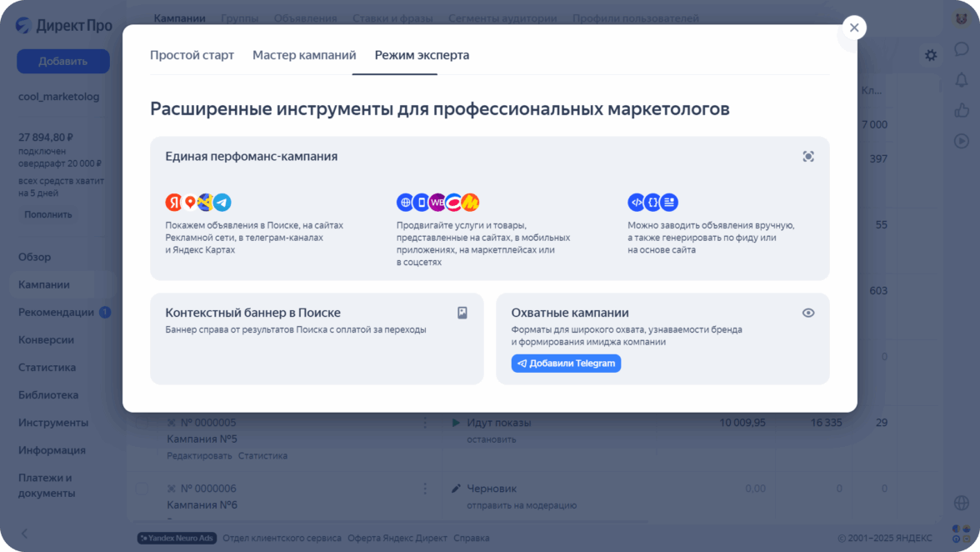Click the Кампании top tab
The height and width of the screenshot is (552, 980).
point(179,18)
